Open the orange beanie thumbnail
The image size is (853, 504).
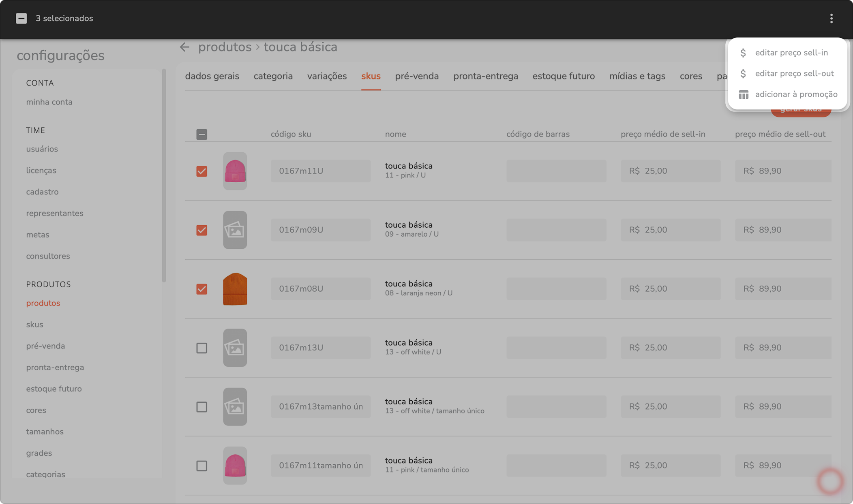[235, 289]
